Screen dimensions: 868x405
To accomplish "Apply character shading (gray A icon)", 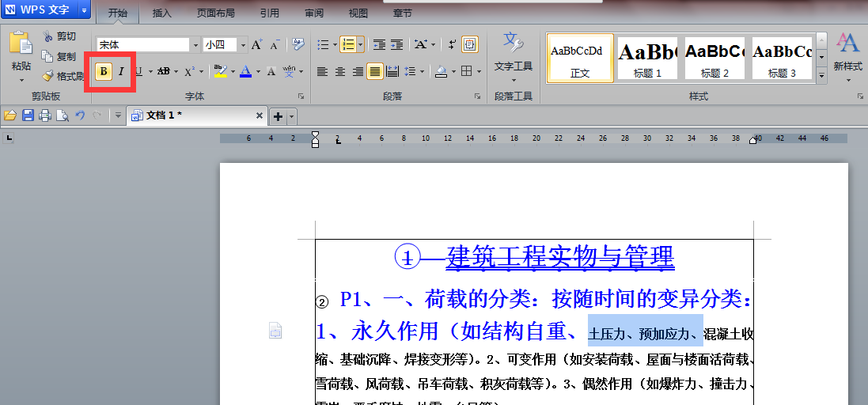I will pos(271,71).
